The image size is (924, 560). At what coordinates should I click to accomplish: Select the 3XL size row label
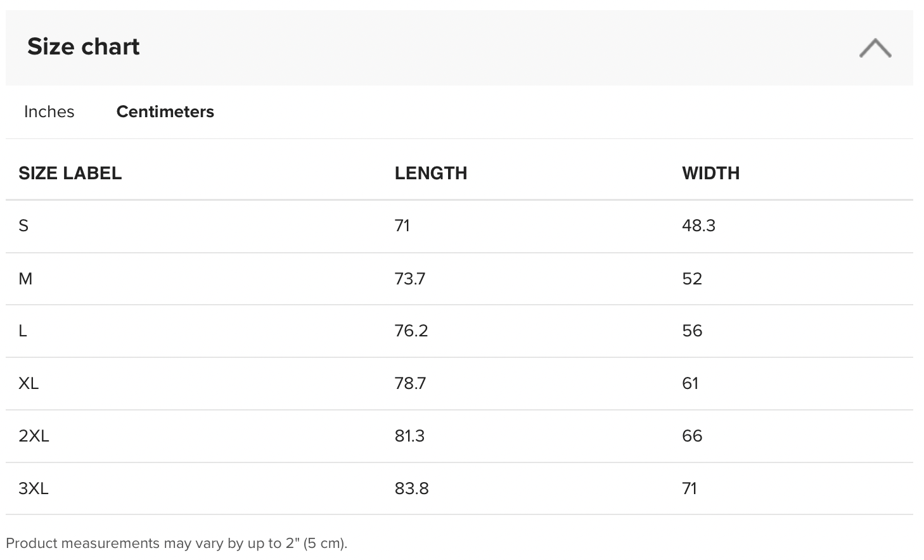[34, 488]
